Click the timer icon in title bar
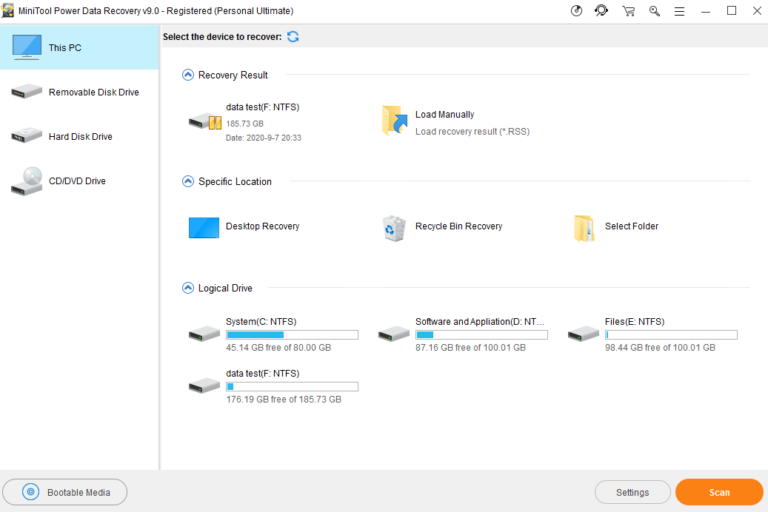768x512 pixels. tap(576, 11)
